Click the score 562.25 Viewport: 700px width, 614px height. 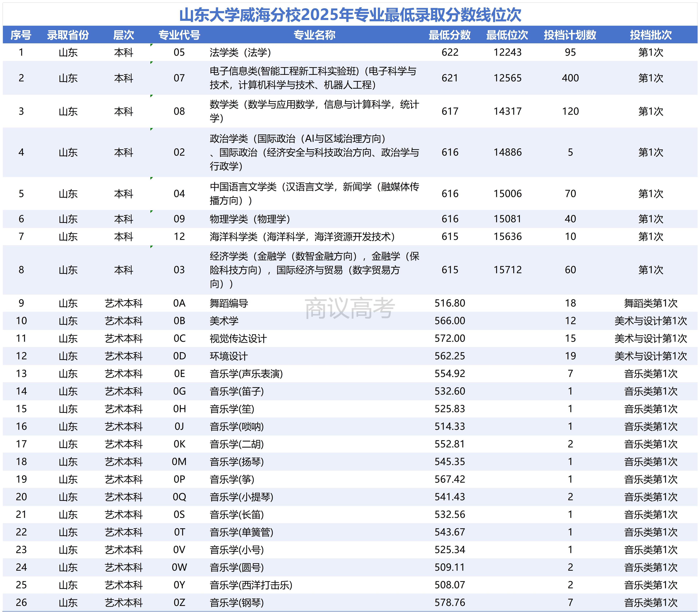(450, 356)
